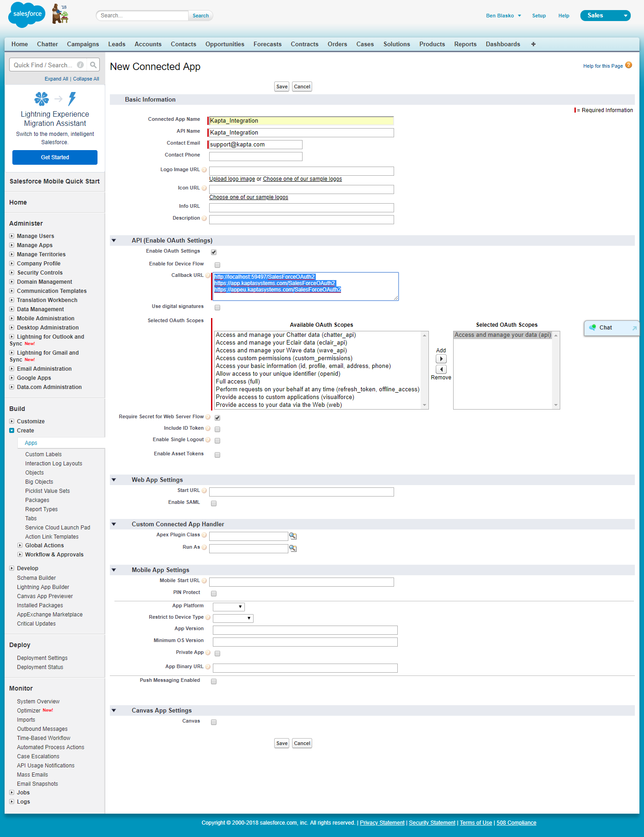The width and height of the screenshot is (644, 837).
Task: Click the Require Secret for Web Server Flow help bubble
Action: tap(208, 417)
